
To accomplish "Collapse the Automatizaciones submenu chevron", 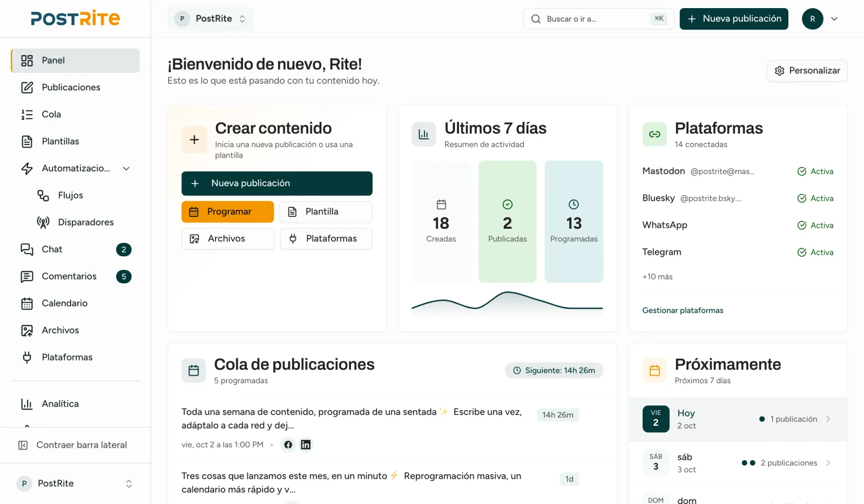I will point(126,168).
